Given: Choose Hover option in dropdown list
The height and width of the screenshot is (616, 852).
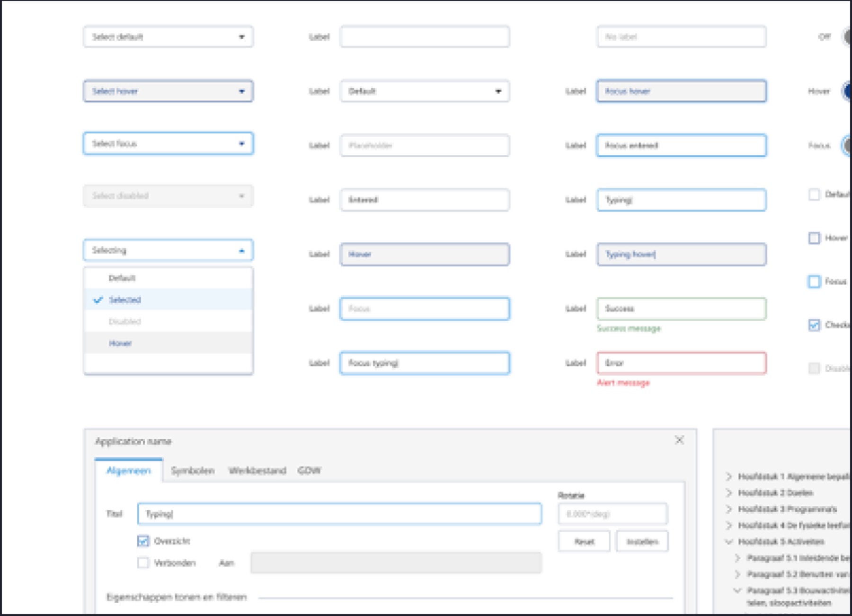Looking at the screenshot, I should [x=120, y=343].
